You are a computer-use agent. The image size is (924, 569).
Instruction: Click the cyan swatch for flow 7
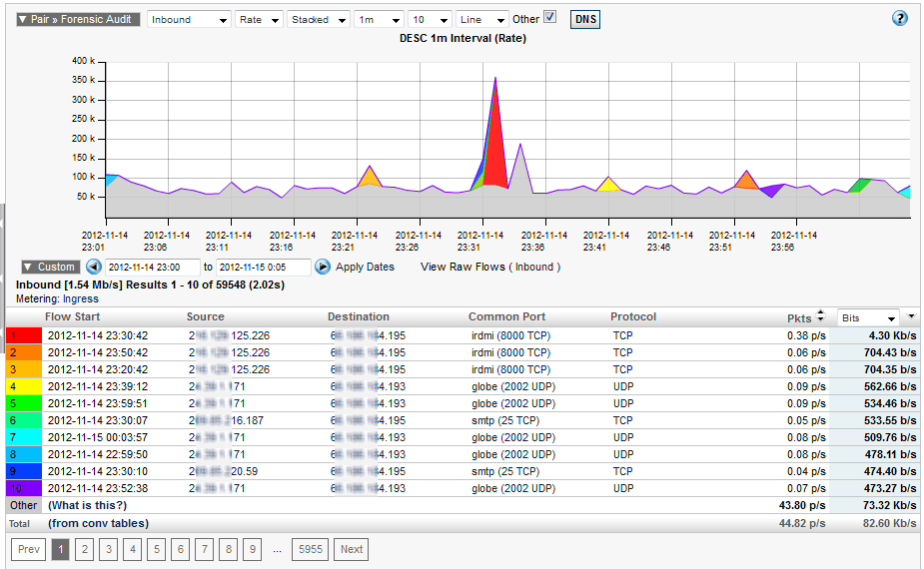[x=24, y=437]
